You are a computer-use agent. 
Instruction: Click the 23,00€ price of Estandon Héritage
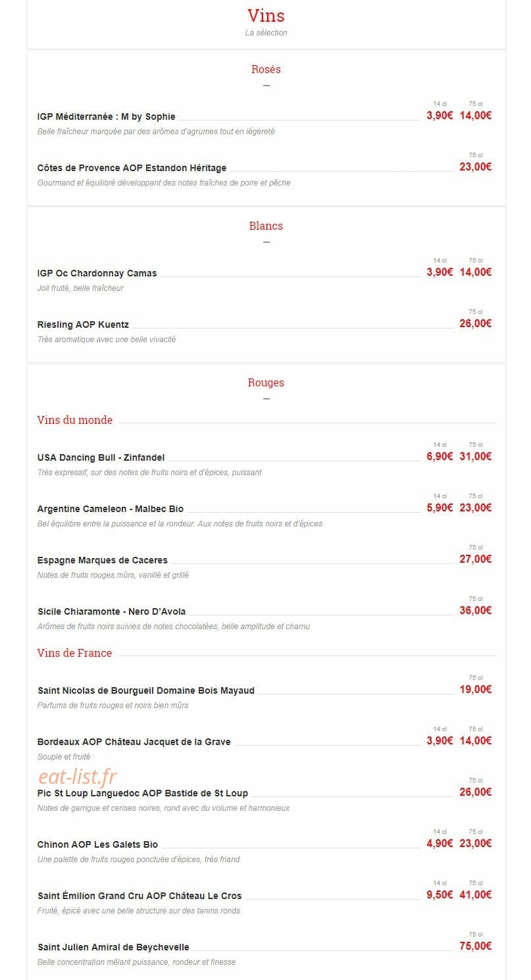click(476, 167)
